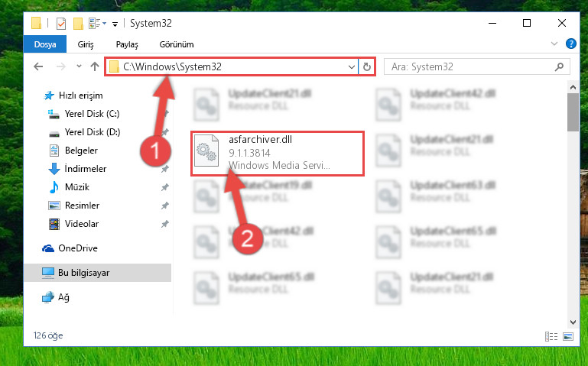Image resolution: width=588 pixels, height=366 pixels.
Task: Open the blue Help question mark
Action: [x=570, y=44]
